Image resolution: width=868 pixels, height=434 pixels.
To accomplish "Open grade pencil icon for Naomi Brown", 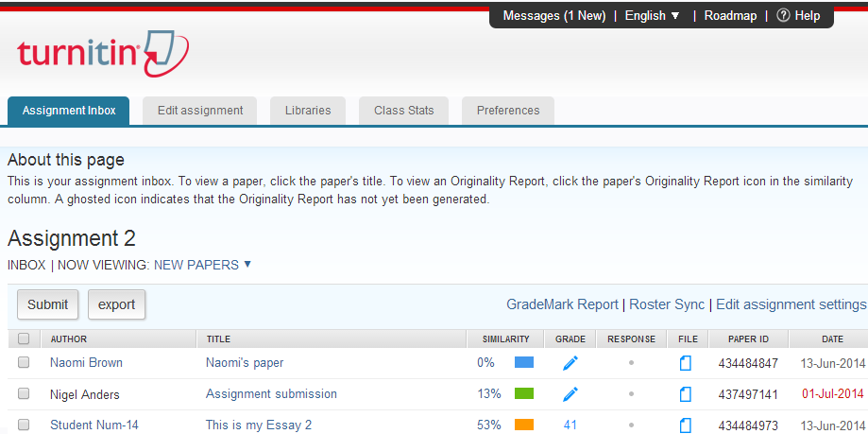I will coord(570,363).
